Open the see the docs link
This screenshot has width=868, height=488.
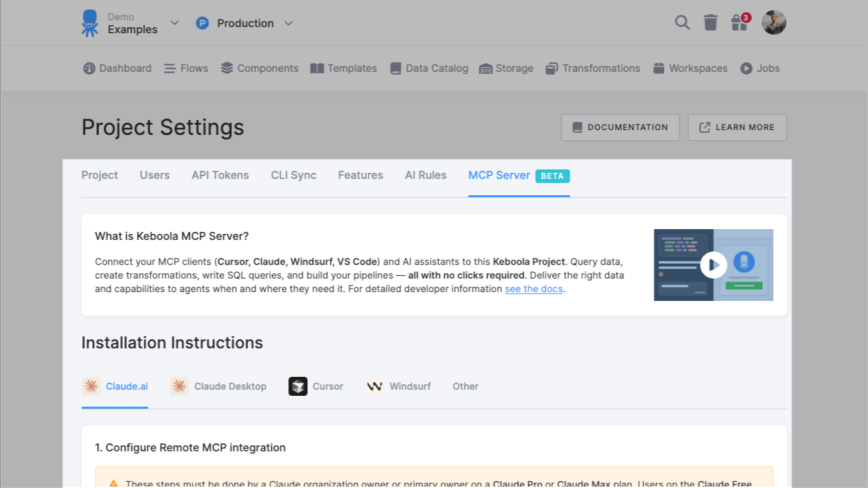[533, 289]
